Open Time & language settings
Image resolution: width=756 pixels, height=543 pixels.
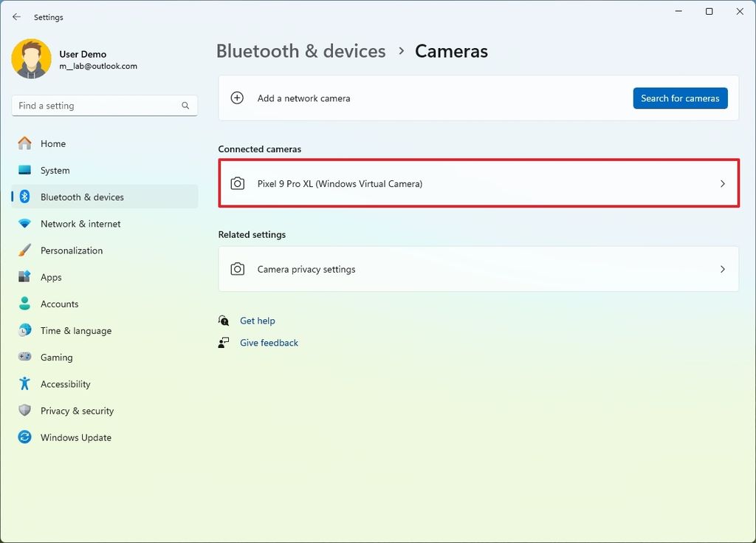pyautogui.click(x=76, y=330)
